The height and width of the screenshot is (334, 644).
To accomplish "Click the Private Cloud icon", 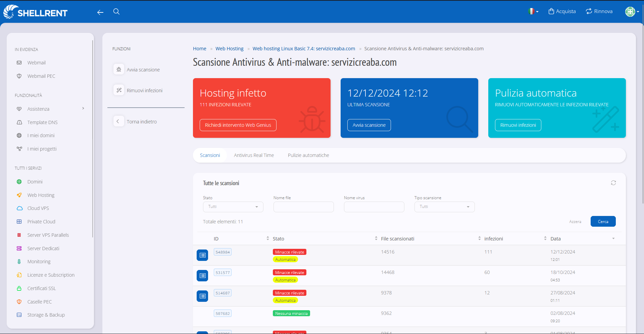I will (x=19, y=222).
